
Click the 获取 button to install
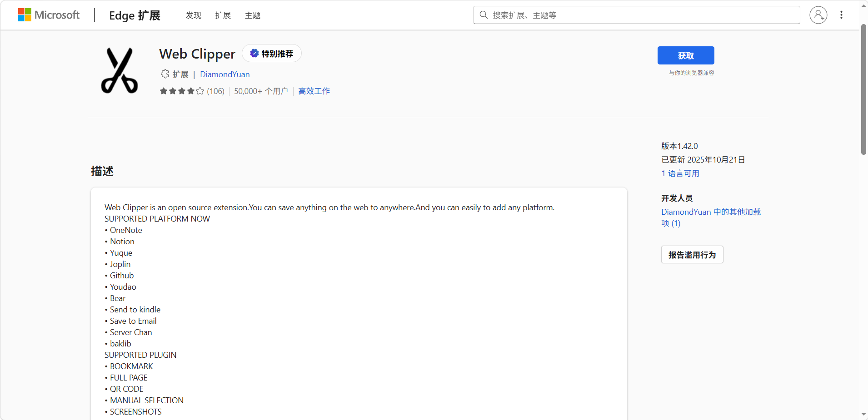pyautogui.click(x=685, y=55)
